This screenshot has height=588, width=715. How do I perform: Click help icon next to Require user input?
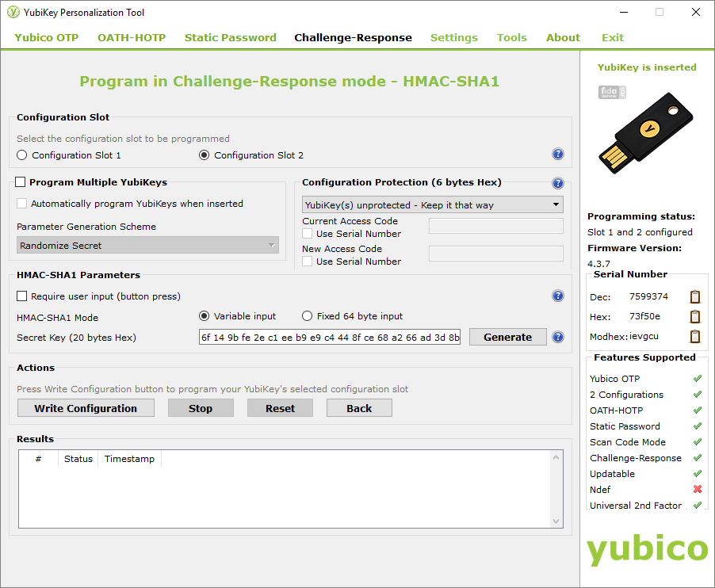[557, 296]
